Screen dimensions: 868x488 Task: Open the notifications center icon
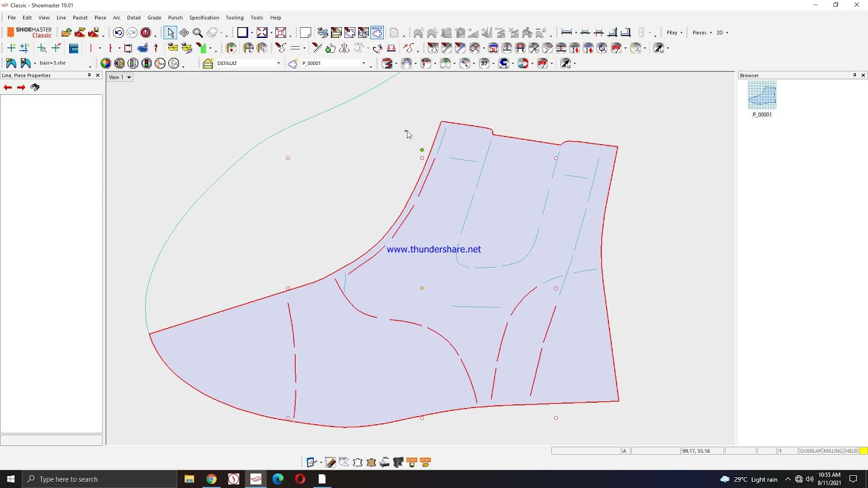853,479
